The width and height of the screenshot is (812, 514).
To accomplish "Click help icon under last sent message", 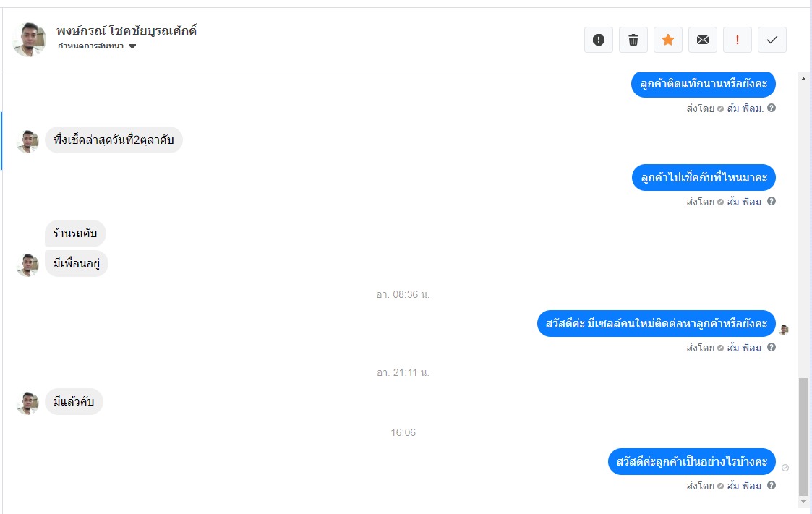I will (x=772, y=486).
